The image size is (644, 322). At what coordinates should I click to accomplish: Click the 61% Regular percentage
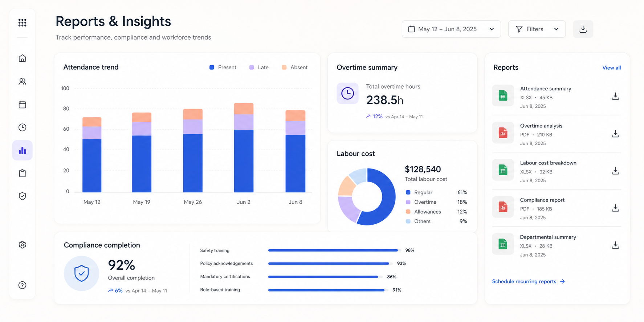(x=462, y=192)
